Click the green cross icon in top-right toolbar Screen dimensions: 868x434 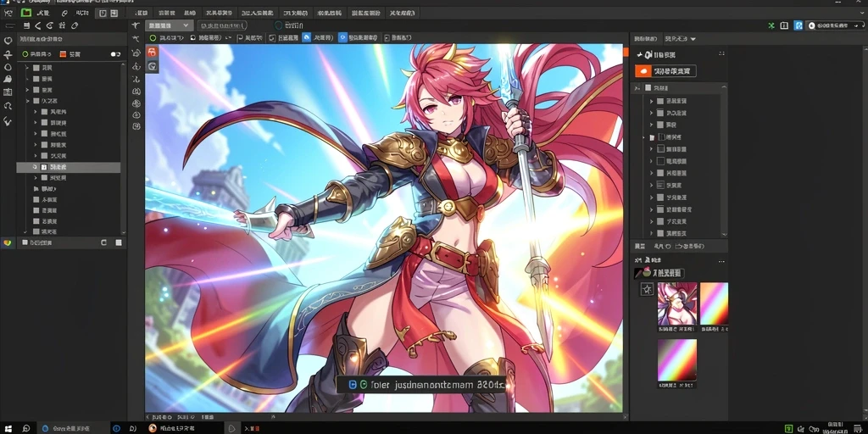(771, 25)
